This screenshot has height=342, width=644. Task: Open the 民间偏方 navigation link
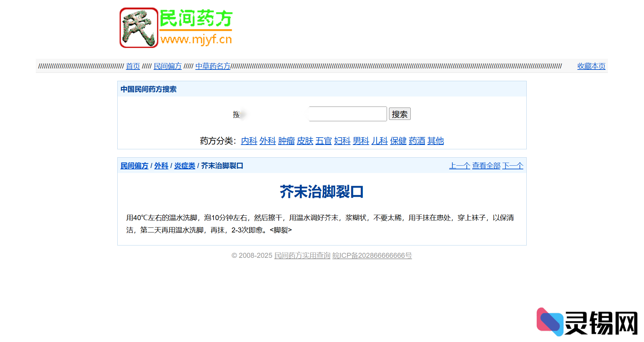point(167,66)
